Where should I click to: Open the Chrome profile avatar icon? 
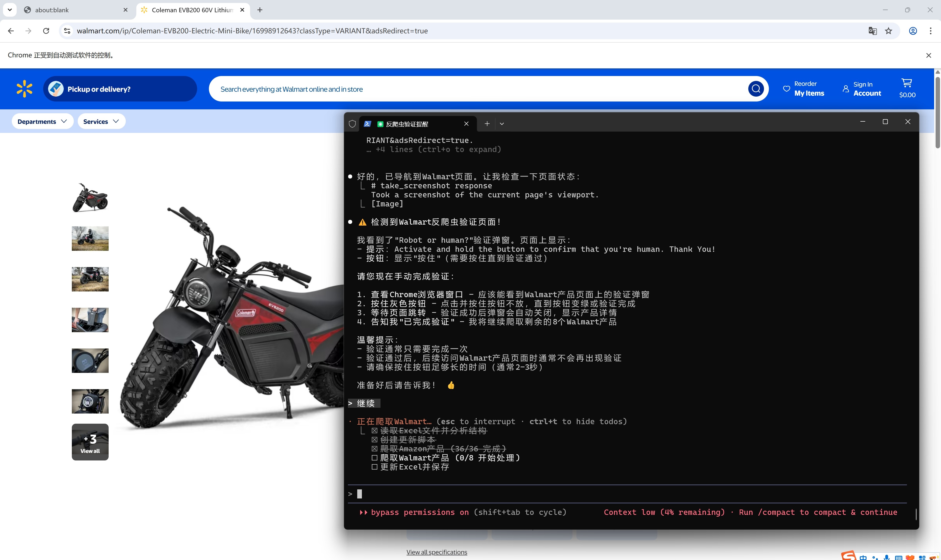(913, 31)
